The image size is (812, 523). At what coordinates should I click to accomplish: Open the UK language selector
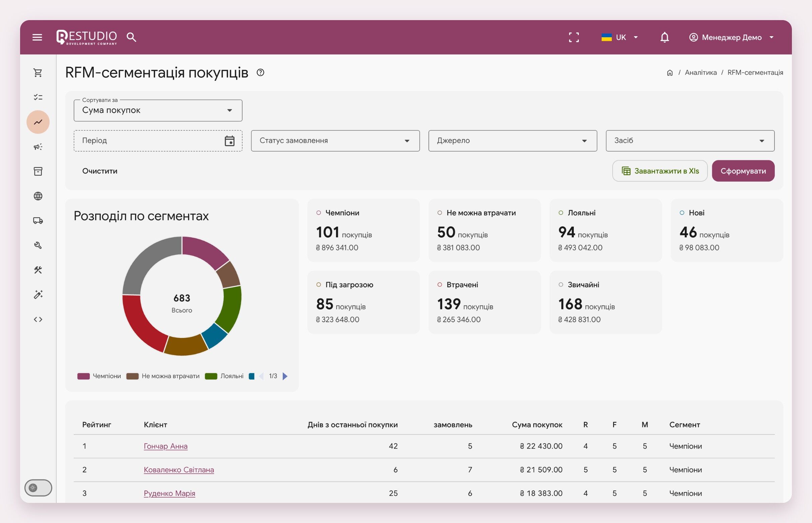(620, 37)
